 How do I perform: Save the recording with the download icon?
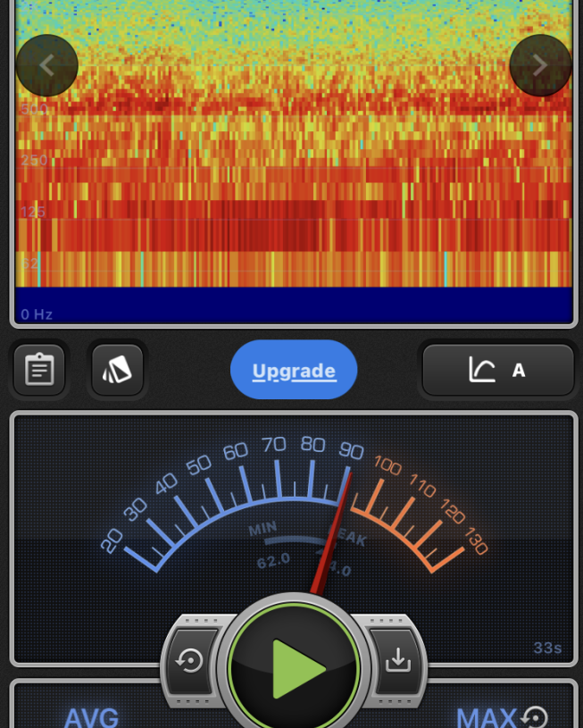tap(397, 661)
